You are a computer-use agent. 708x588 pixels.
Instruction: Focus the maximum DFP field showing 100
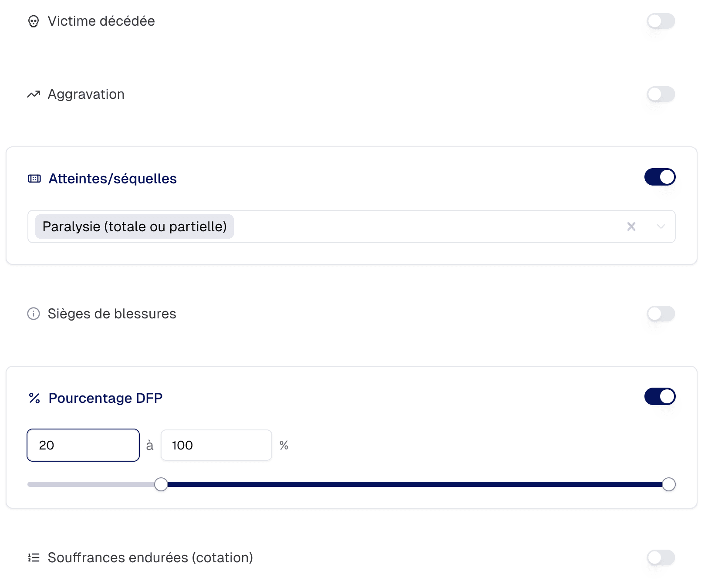[216, 445]
